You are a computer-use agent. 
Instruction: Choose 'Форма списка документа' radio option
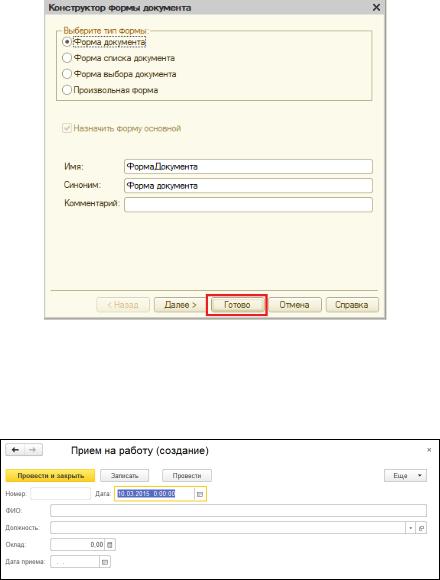(67, 58)
